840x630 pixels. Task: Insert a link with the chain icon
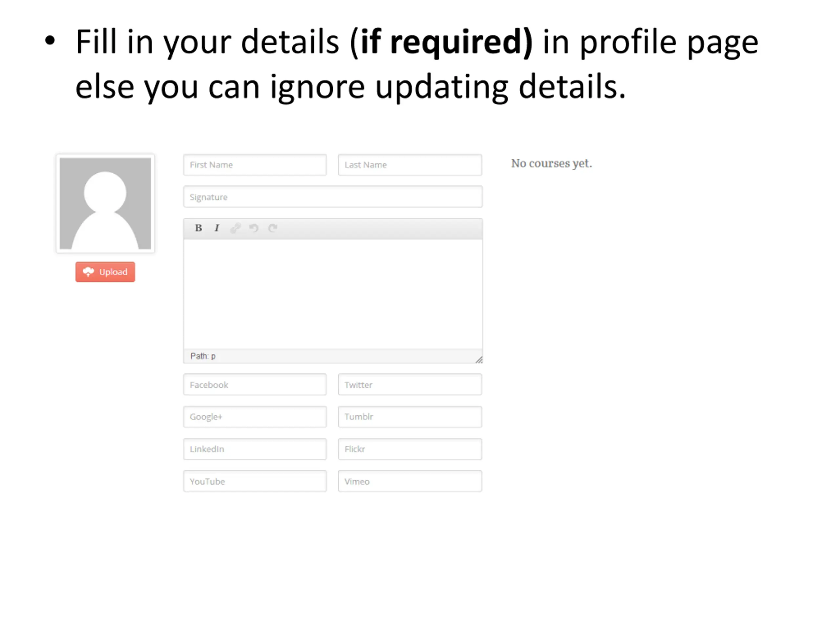(236, 228)
